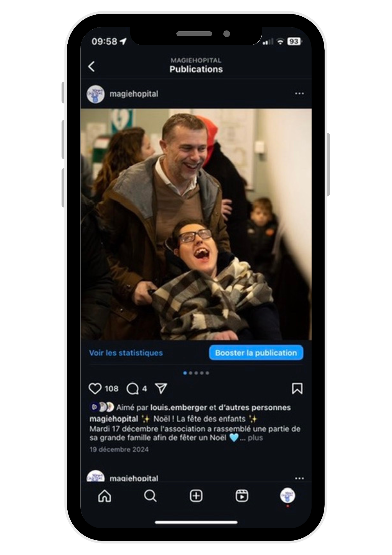Open the Search tab in bottom bar
Image resolution: width=392 pixels, height=555 pixels.
coord(150,496)
